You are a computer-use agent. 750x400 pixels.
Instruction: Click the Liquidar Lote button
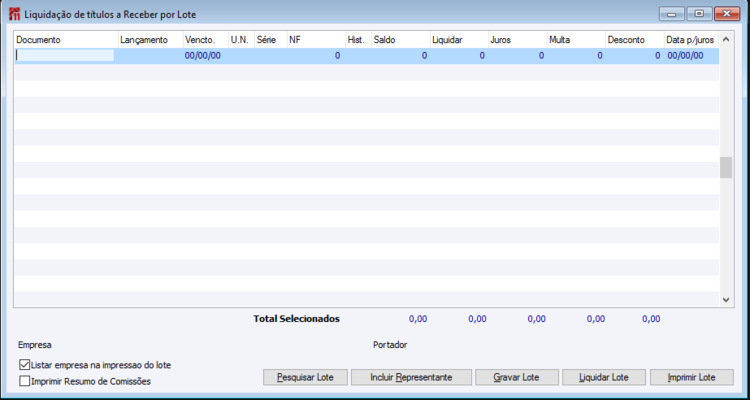(604, 377)
